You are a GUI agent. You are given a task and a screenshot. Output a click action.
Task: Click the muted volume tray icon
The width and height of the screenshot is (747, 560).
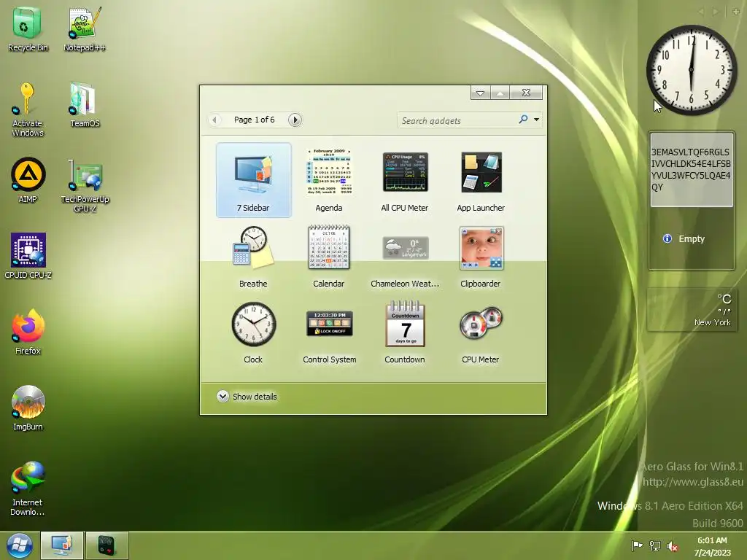[x=673, y=545]
